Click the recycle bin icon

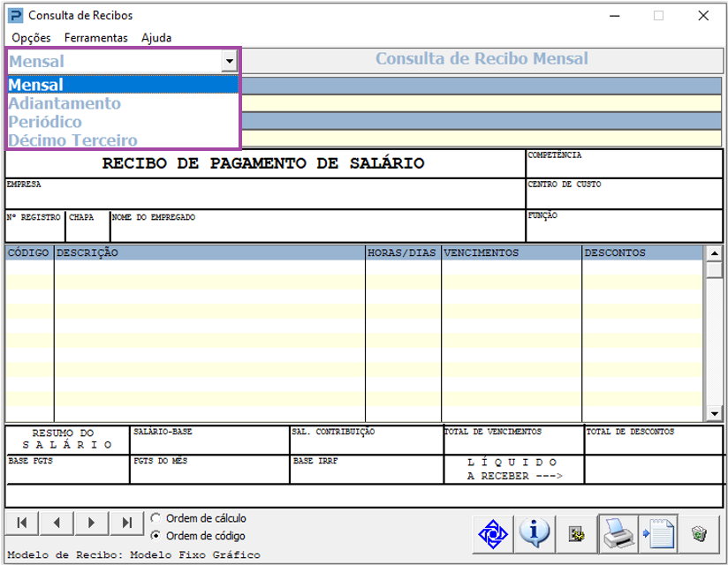(700, 533)
